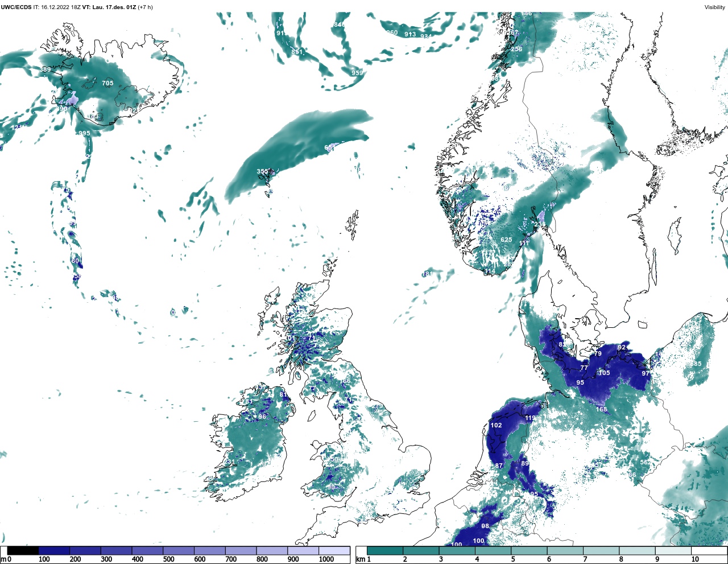Screen dimensions: 728x564
Task: Select the swatch between 3 and 4 km
Action: (x=457, y=550)
